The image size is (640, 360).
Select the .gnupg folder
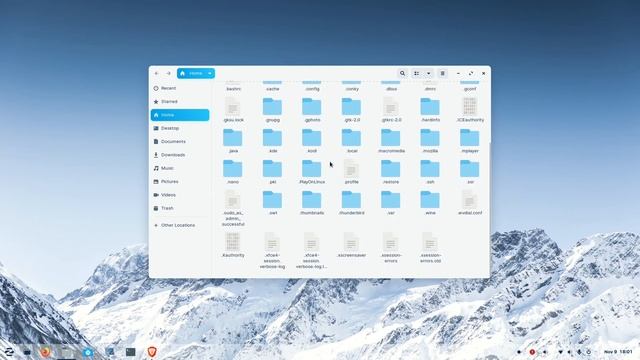click(272, 107)
